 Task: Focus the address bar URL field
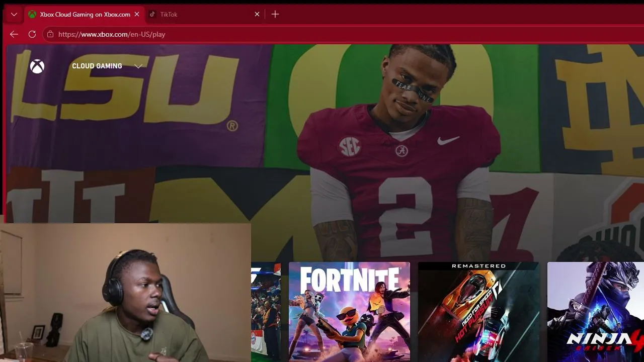[x=343, y=34]
